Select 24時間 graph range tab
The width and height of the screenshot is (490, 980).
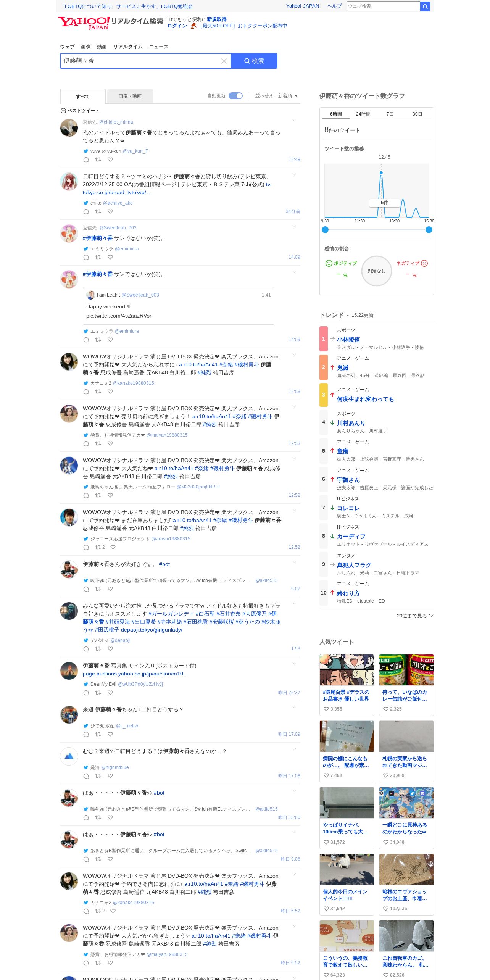363,114
